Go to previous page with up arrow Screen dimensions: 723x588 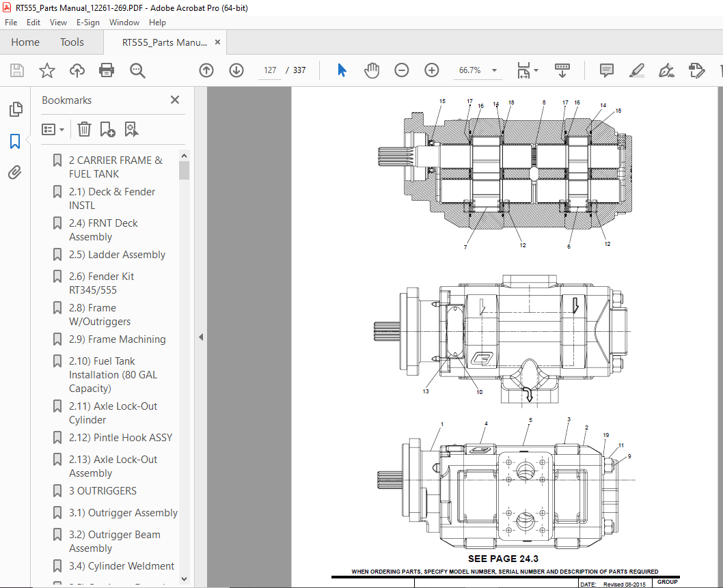pyautogui.click(x=206, y=70)
